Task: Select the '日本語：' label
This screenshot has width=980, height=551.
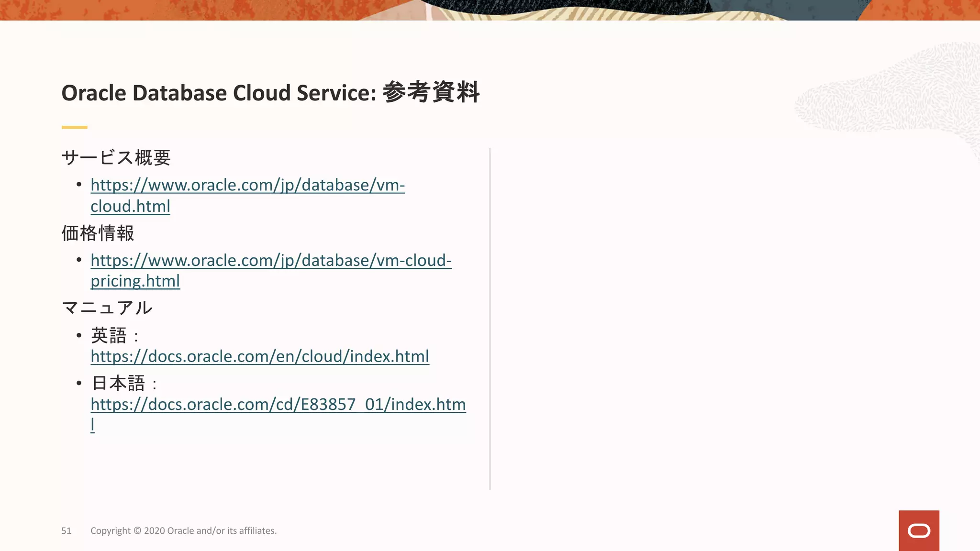Action: click(x=124, y=383)
